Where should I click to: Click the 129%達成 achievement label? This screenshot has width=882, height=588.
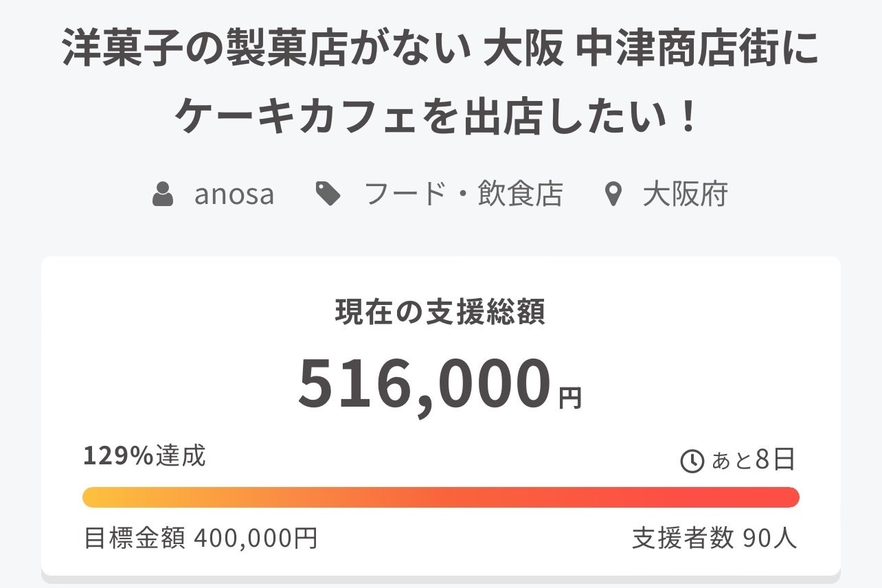[x=144, y=455]
